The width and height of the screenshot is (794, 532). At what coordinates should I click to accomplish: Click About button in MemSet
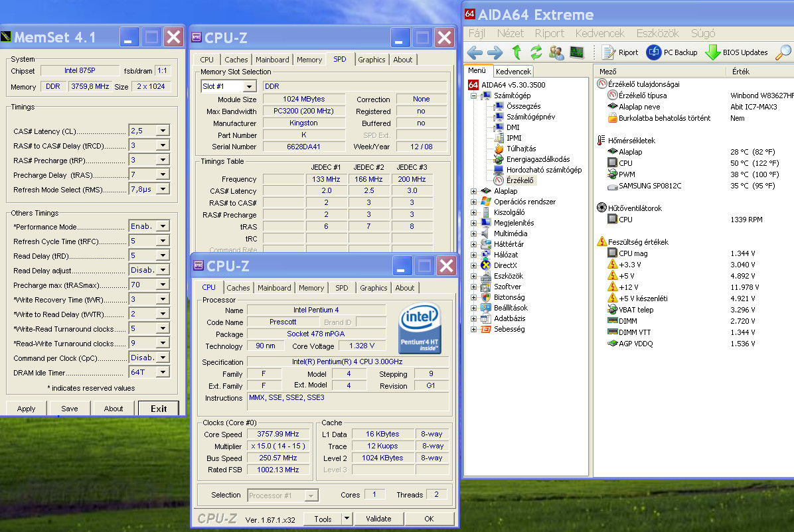pos(114,409)
